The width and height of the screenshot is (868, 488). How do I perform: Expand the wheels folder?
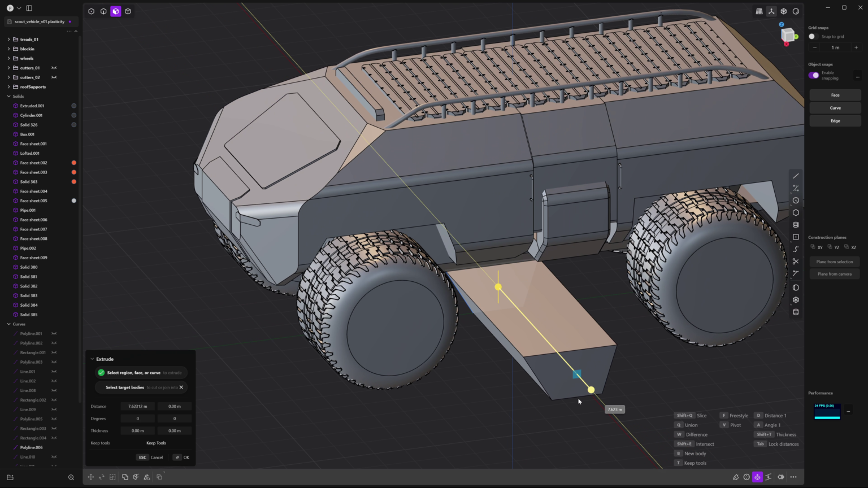click(x=8, y=58)
